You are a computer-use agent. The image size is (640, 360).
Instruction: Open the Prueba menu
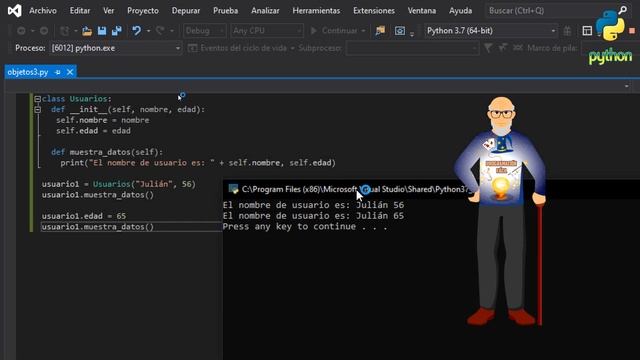point(225,11)
